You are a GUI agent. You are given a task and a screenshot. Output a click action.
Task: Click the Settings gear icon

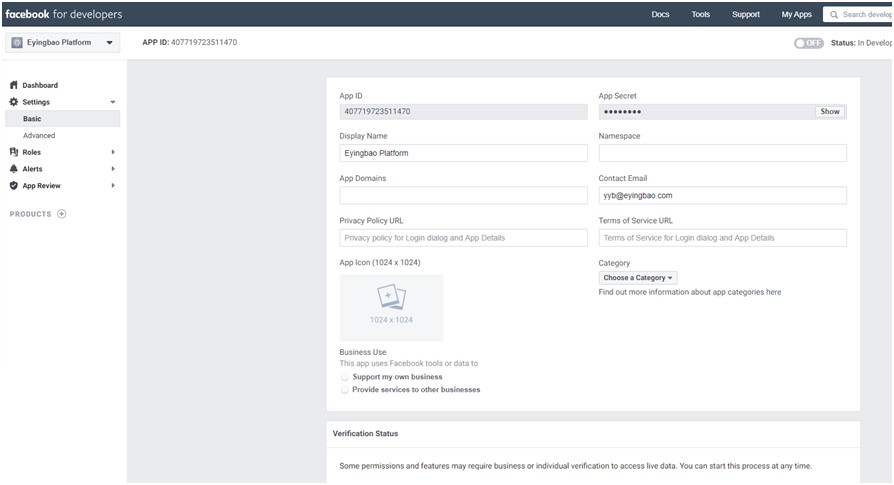[14, 102]
